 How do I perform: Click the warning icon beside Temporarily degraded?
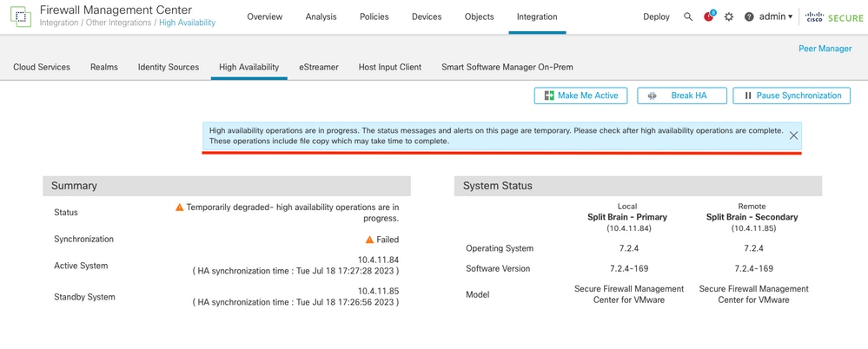[179, 207]
